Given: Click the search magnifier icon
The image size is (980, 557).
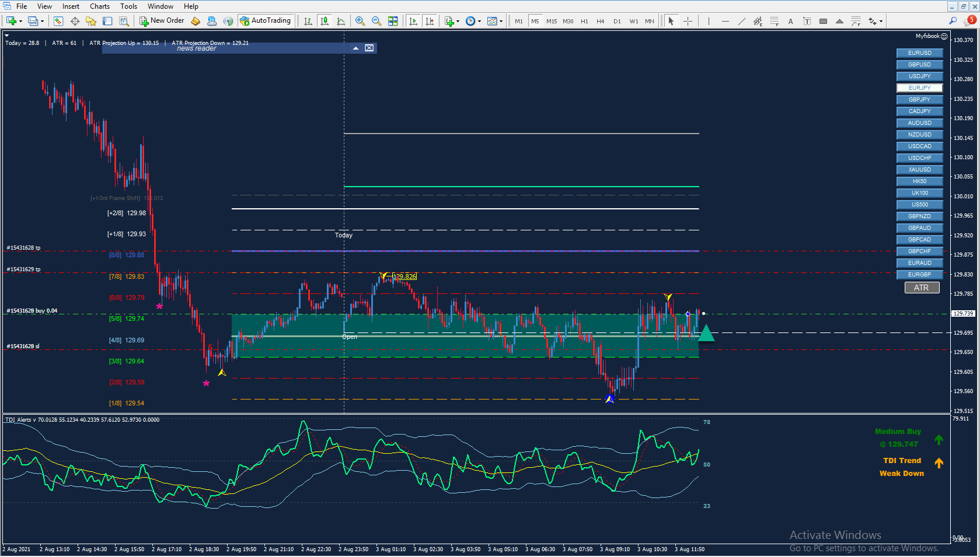Looking at the screenshot, I should point(953,21).
